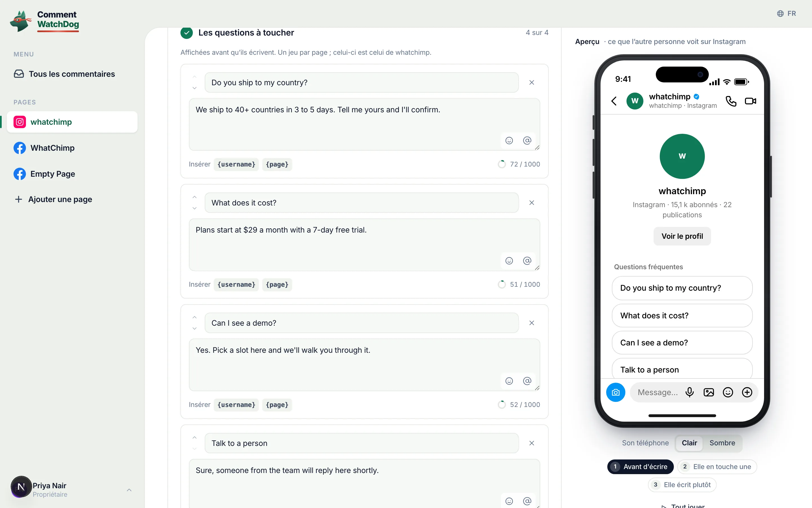Select the whatchimp Instagram page

click(72, 122)
